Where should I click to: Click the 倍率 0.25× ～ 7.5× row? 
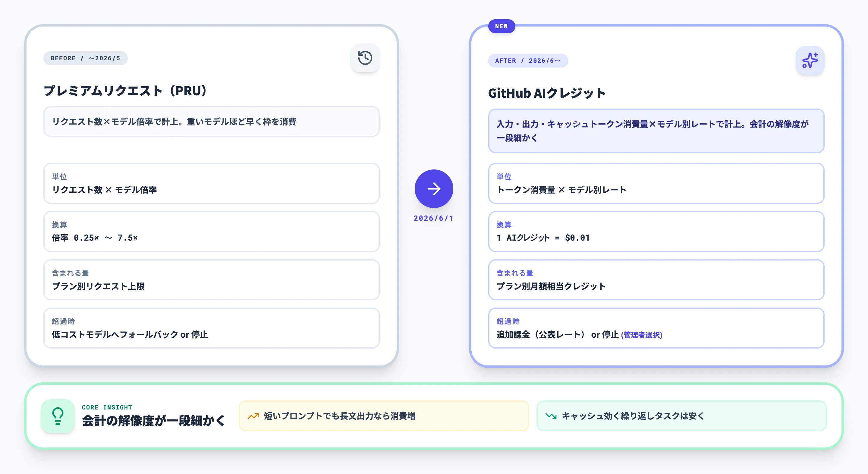click(x=211, y=232)
